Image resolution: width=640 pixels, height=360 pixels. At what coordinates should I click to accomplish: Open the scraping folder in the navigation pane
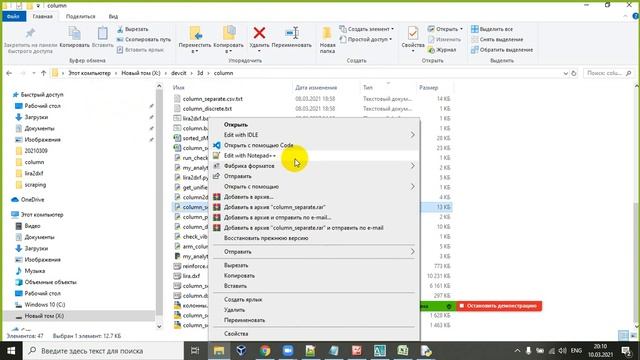pyautogui.click(x=35, y=184)
